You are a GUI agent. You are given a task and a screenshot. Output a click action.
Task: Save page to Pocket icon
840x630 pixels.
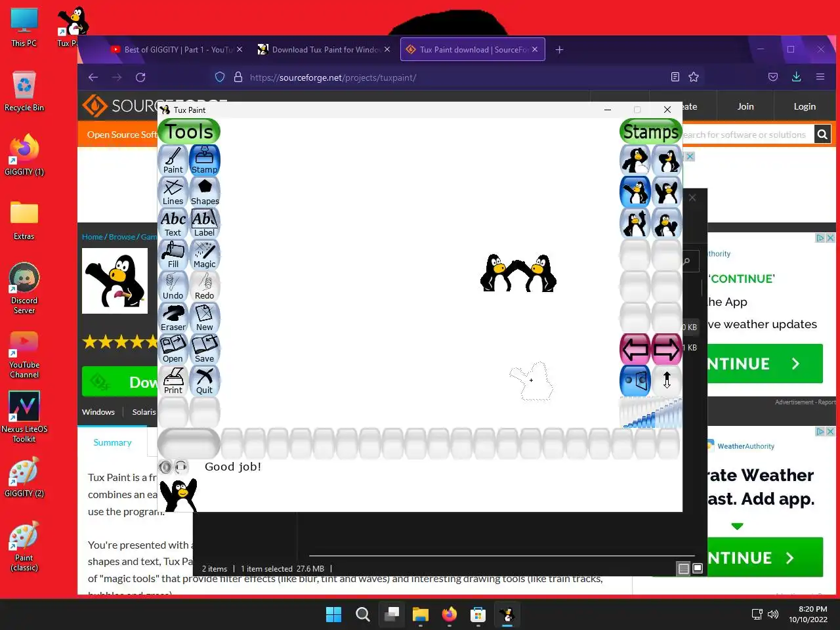tap(773, 77)
